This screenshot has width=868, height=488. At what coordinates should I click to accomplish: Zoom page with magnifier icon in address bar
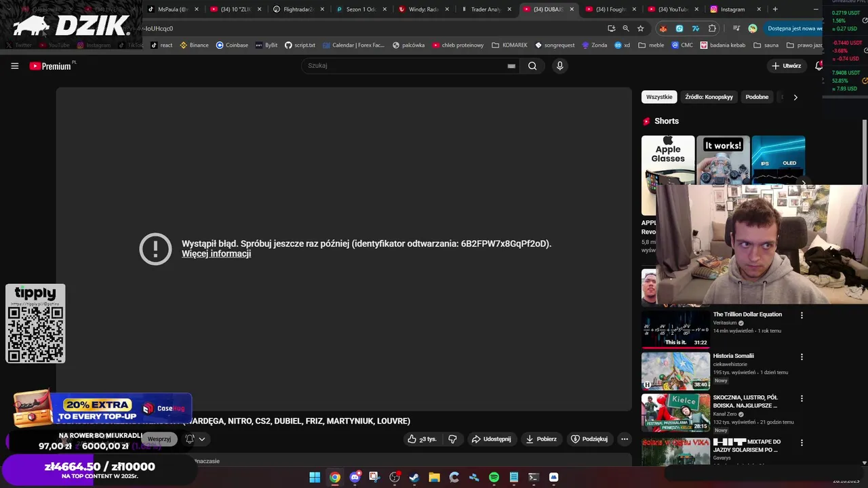[626, 28]
